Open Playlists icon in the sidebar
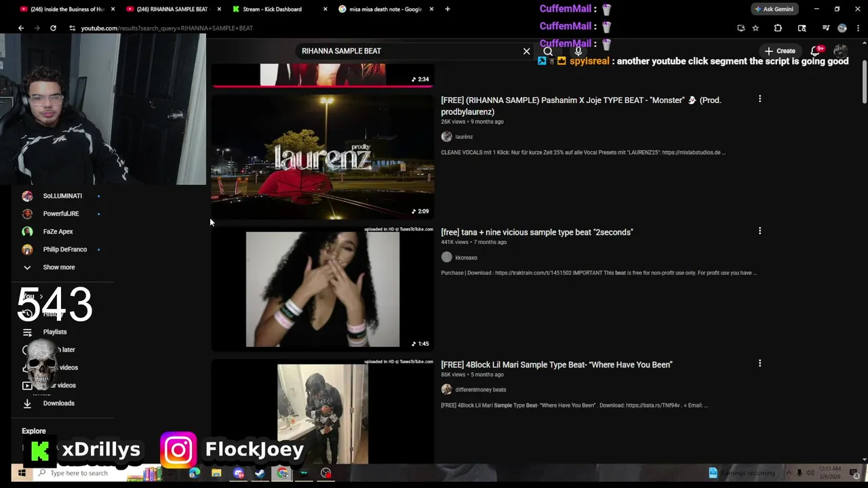Viewport: 868px width, 488px height. [x=27, y=332]
